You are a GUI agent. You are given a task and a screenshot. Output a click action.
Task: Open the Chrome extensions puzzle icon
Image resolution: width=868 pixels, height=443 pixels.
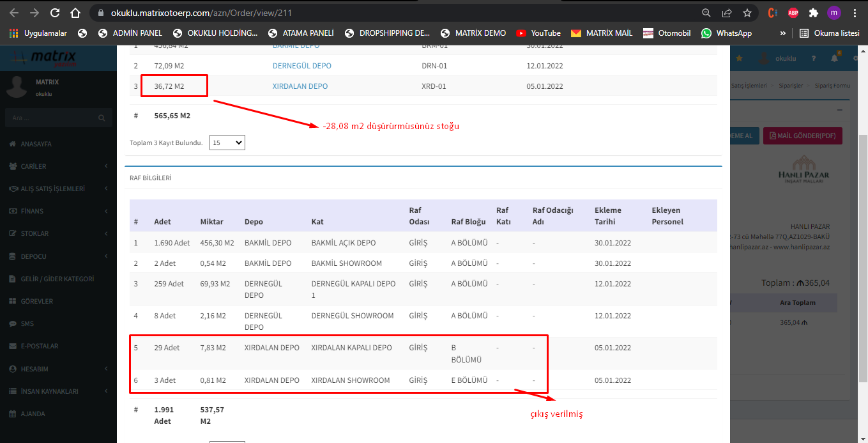(x=813, y=13)
